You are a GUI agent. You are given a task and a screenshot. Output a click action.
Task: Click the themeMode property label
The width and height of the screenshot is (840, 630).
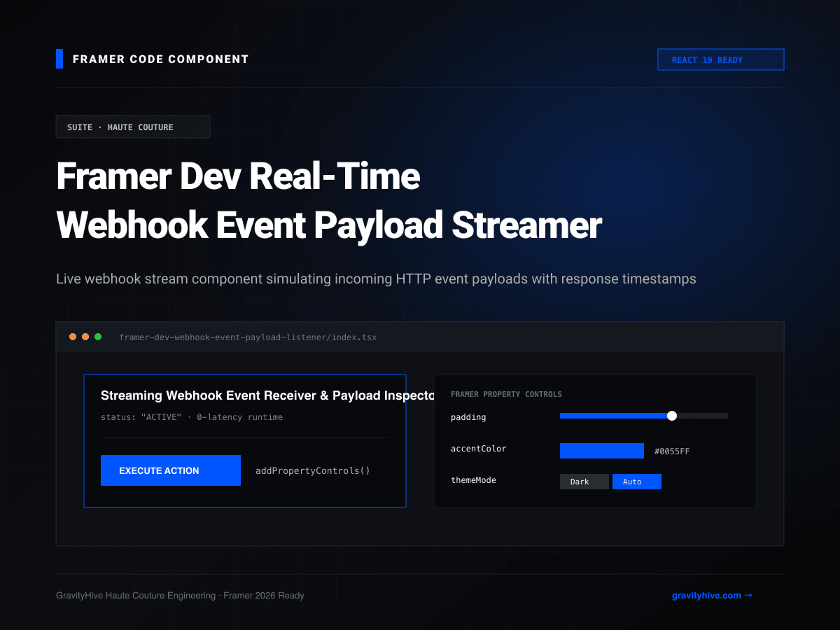tap(473, 480)
